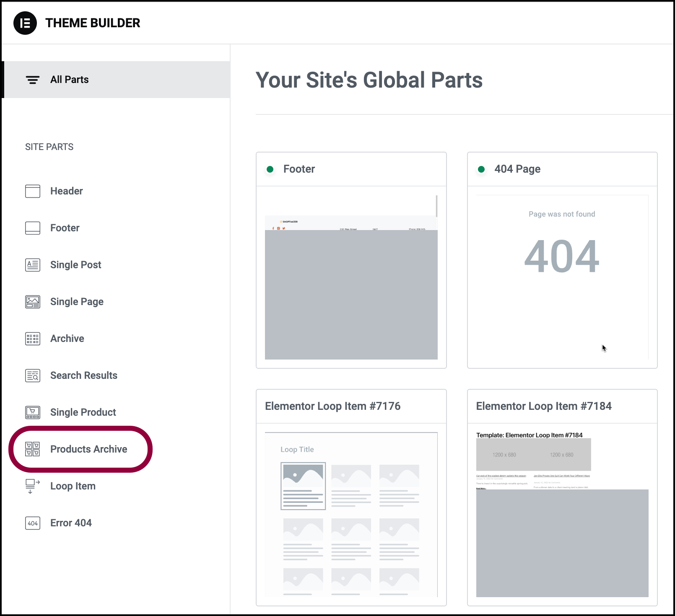Click the green status dot on 404 Page card
This screenshot has height=616, width=675.
(x=481, y=169)
